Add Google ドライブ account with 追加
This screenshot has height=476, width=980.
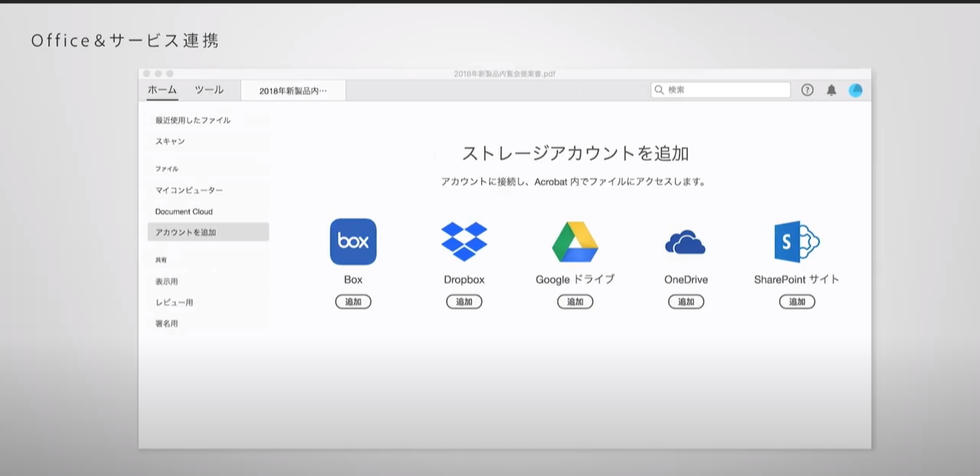pyautogui.click(x=575, y=301)
